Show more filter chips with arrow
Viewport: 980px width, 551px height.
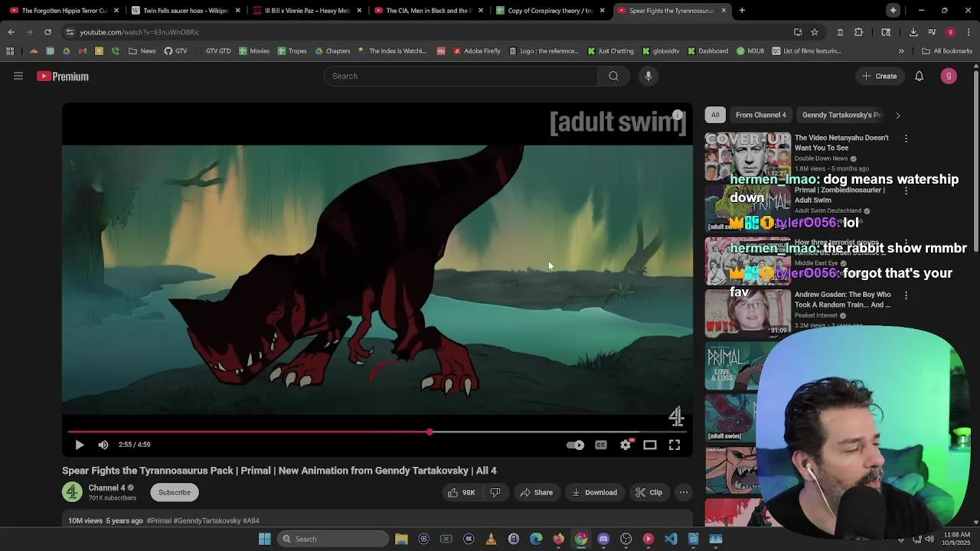898,115
